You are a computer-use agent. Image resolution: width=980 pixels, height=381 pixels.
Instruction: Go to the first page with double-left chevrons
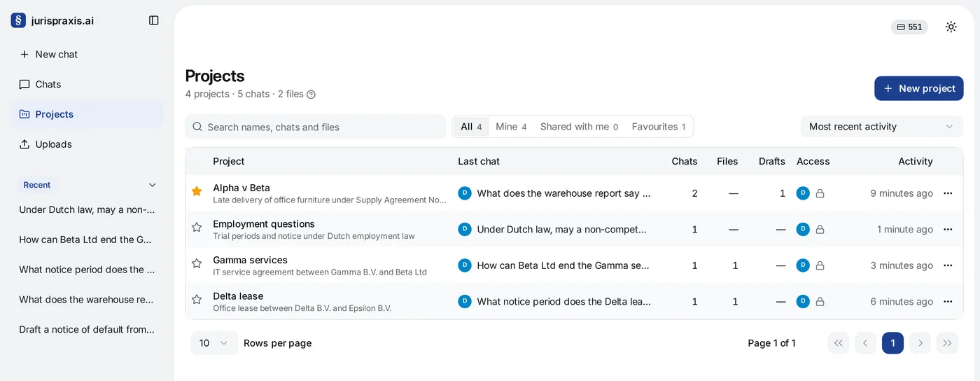coord(838,343)
